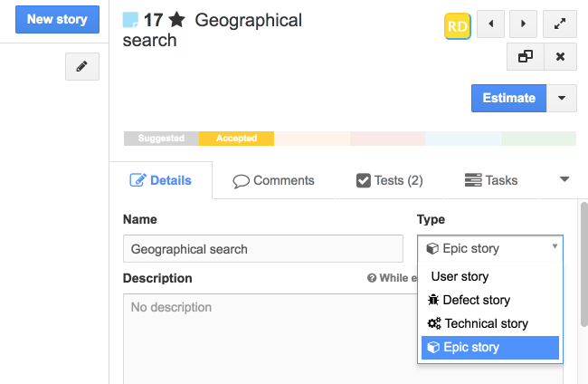Toggle the star next to story 17
Screen dimensions: 588x384
tap(176, 20)
